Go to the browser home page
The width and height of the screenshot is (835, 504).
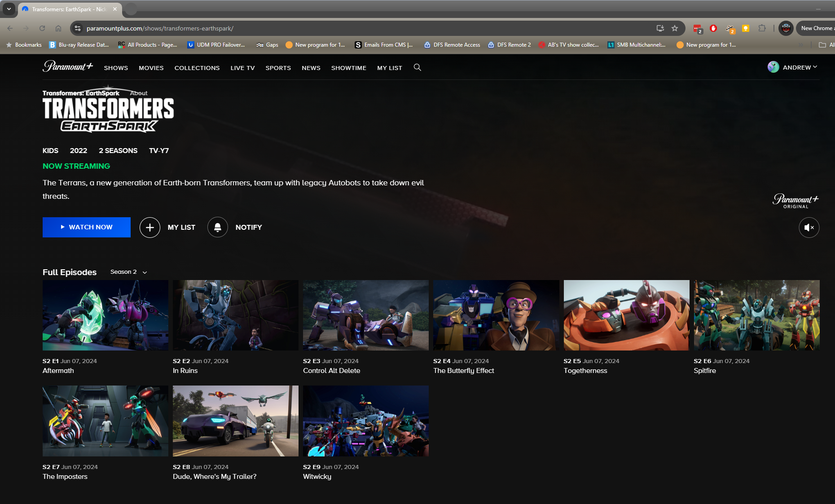point(58,28)
